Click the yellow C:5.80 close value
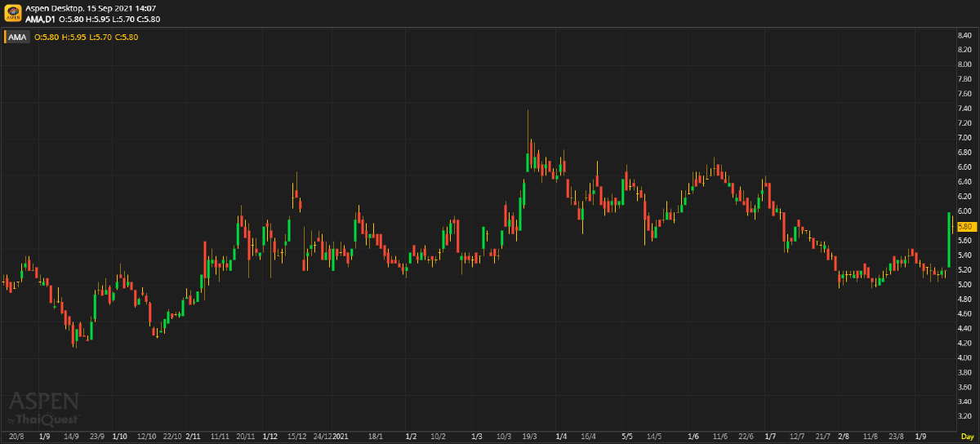Viewport: 980px width, 444px height. [x=127, y=37]
